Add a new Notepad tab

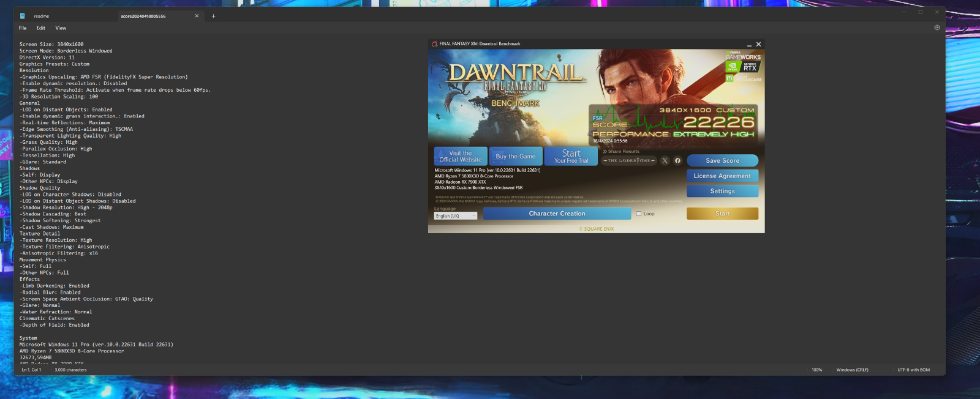(x=213, y=16)
